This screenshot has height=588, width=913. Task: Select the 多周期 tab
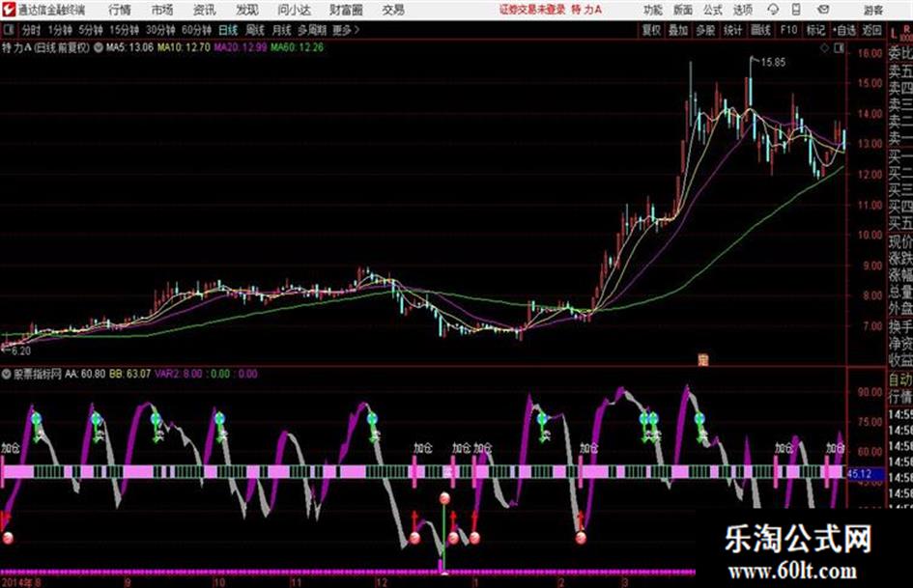click(x=312, y=30)
